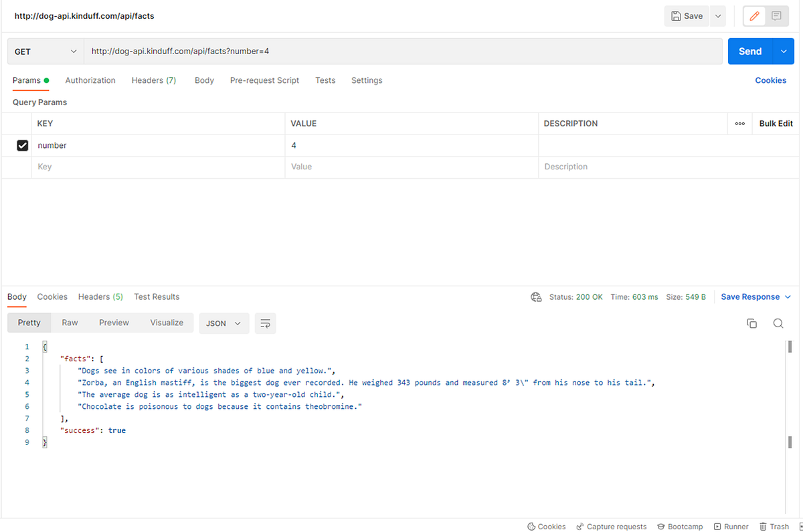Screen dimensions: 803x532
Task: Copy the response body to clipboard
Action: [x=751, y=323]
